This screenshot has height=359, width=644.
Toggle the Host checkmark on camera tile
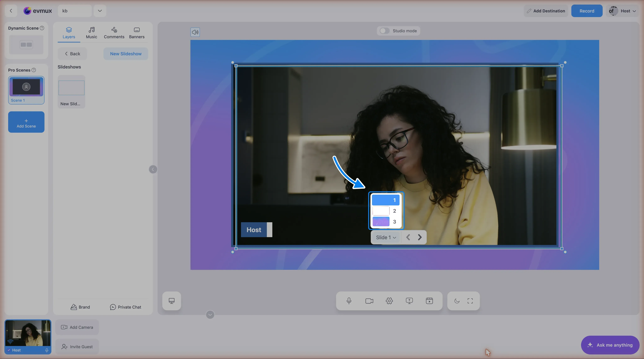click(9, 350)
